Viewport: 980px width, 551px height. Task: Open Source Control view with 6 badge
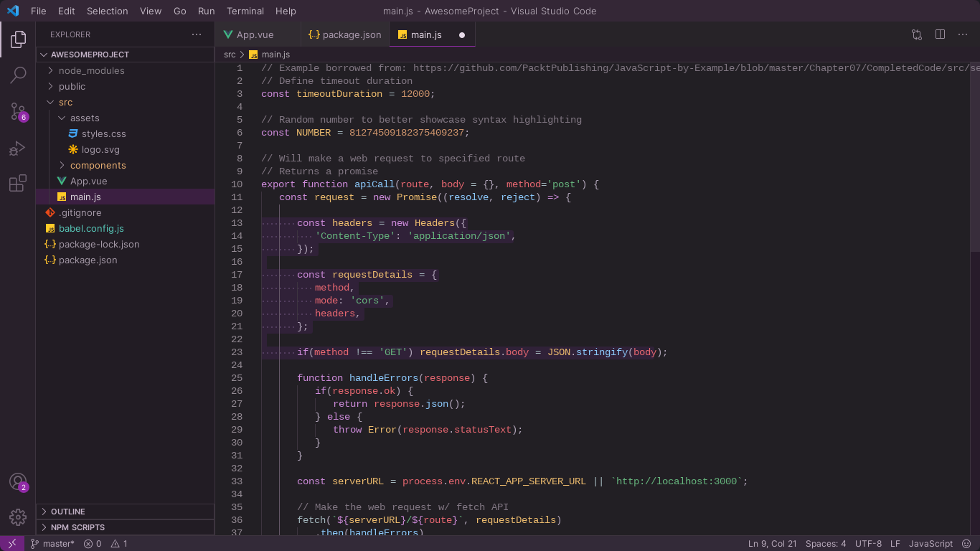[18, 111]
